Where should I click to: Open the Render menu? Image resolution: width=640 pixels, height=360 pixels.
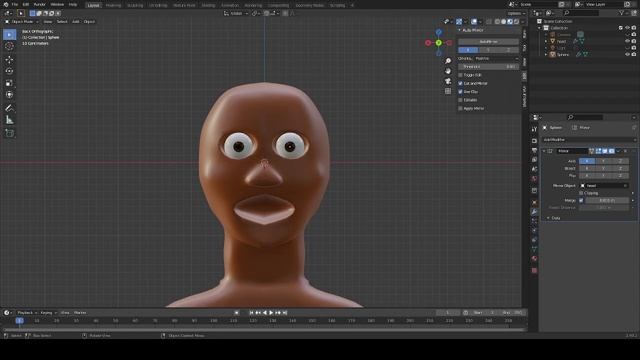pos(40,4)
